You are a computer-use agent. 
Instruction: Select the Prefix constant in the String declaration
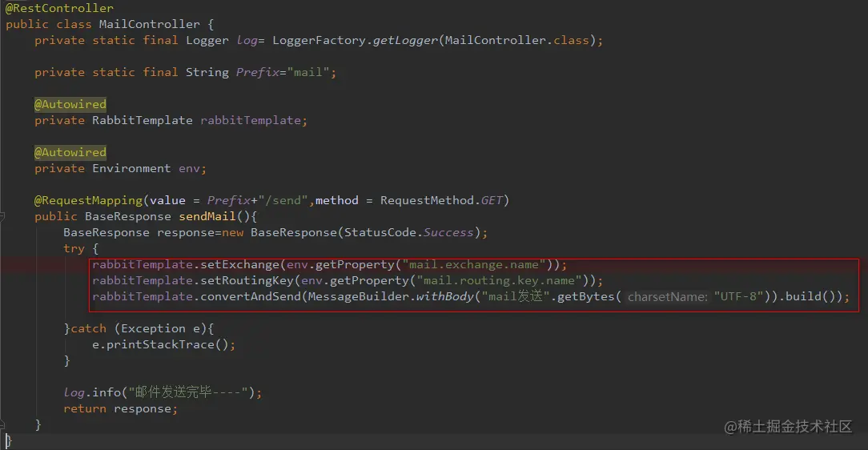(x=257, y=73)
